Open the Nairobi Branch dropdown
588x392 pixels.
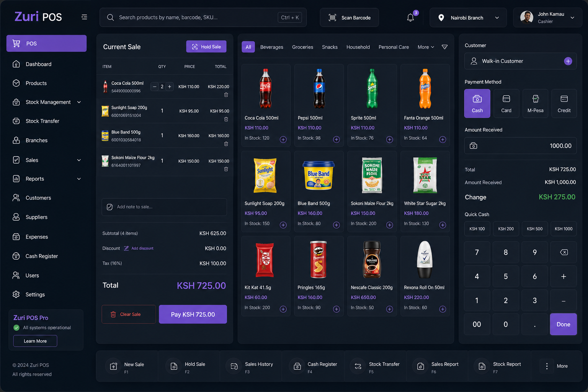(468, 18)
